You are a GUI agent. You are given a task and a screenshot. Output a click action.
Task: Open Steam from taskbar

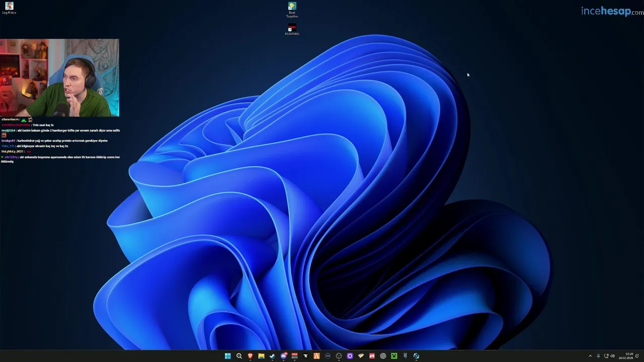click(272, 356)
